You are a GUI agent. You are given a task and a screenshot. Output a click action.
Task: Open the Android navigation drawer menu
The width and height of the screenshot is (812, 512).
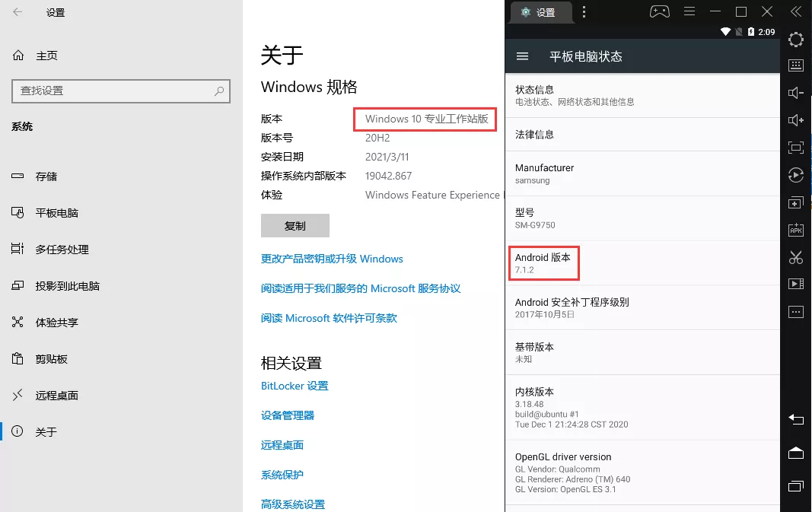pyautogui.click(x=523, y=56)
